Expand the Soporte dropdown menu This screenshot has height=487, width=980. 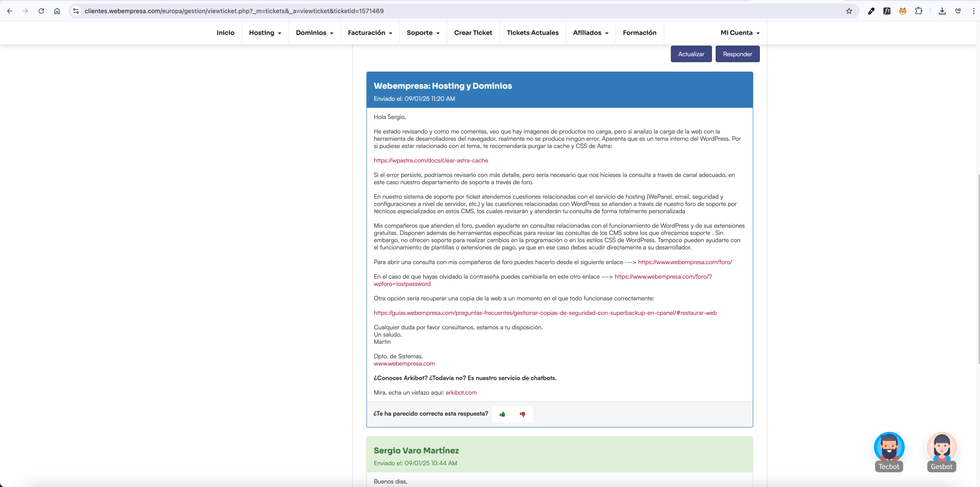[423, 32]
